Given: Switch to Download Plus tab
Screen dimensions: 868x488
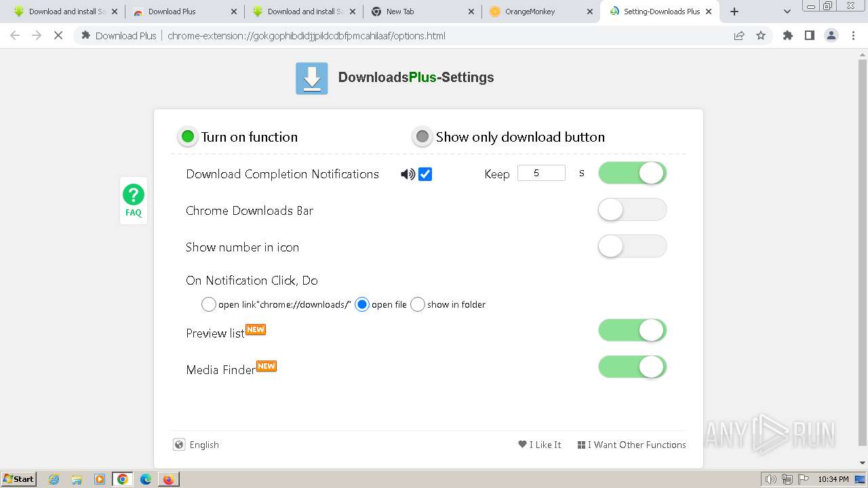Looking at the screenshot, I should coord(184,12).
